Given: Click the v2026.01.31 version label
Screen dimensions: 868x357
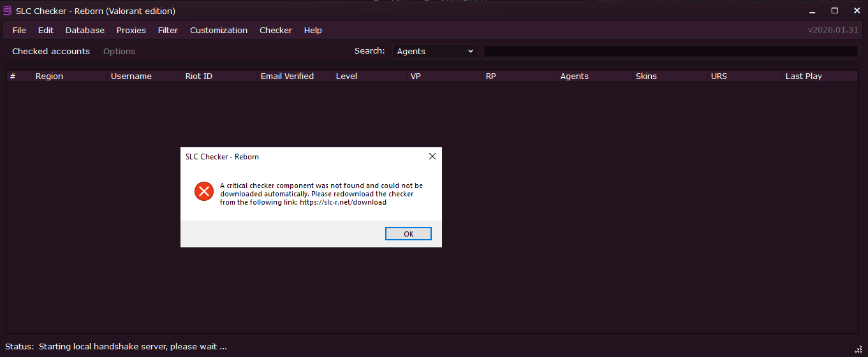Looking at the screenshot, I should (833, 30).
